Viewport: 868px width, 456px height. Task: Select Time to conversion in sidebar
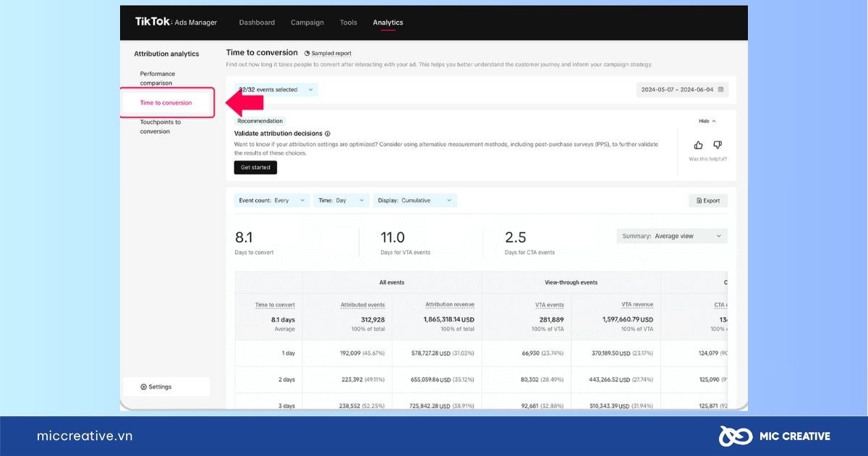pyautogui.click(x=166, y=103)
